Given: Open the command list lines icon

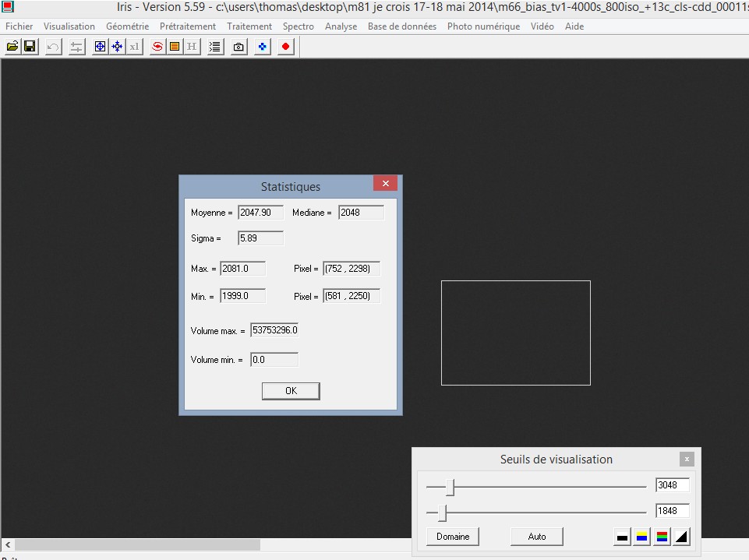Looking at the screenshot, I should (x=215, y=47).
